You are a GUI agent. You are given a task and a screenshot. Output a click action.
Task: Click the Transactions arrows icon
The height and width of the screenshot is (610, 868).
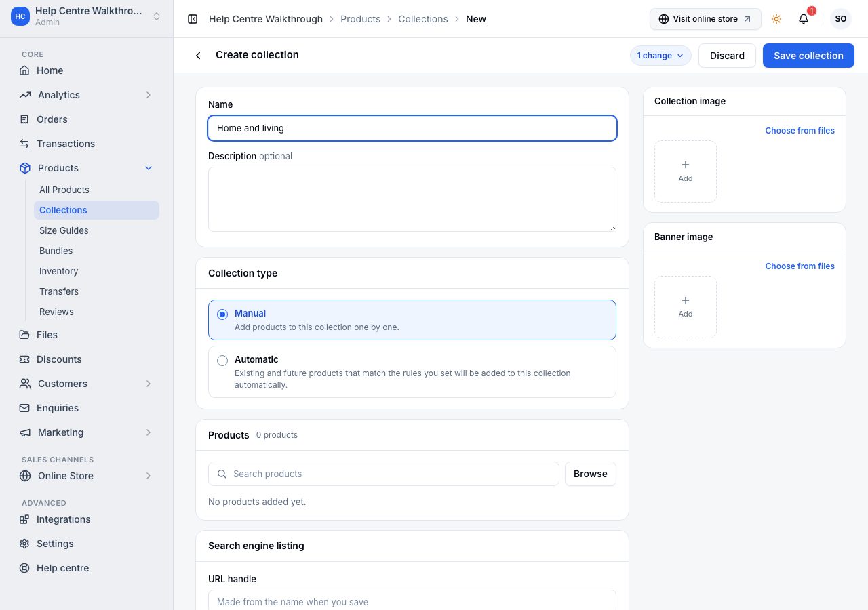[x=24, y=144]
